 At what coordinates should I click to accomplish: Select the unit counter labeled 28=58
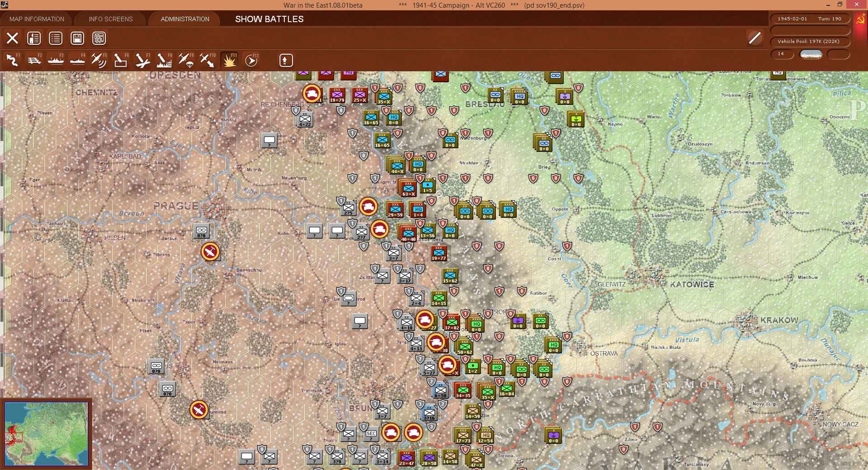click(429, 458)
